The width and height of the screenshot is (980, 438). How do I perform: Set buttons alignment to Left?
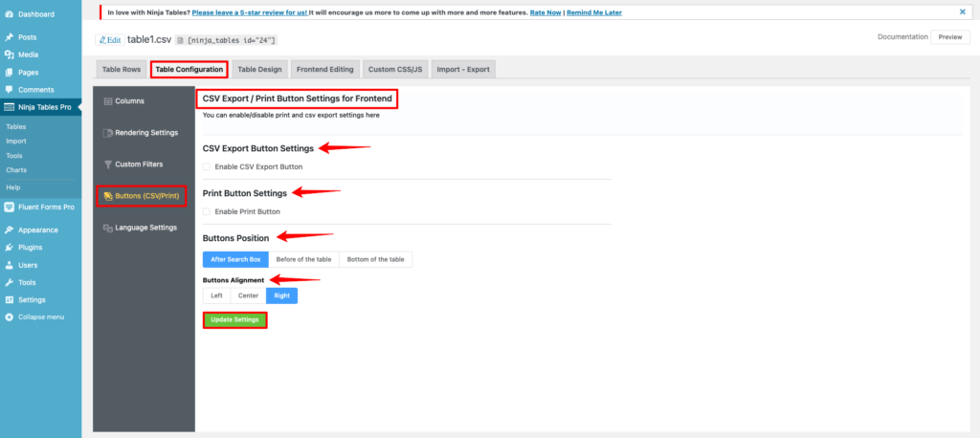tap(216, 296)
